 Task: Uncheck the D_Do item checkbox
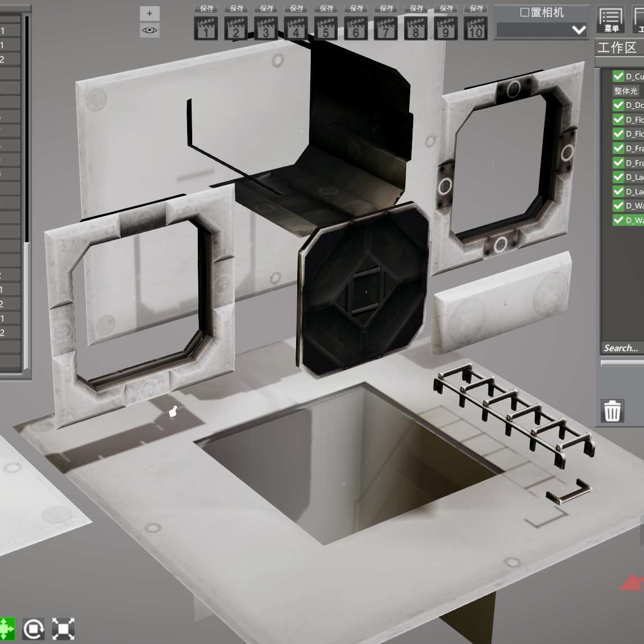pos(618,105)
